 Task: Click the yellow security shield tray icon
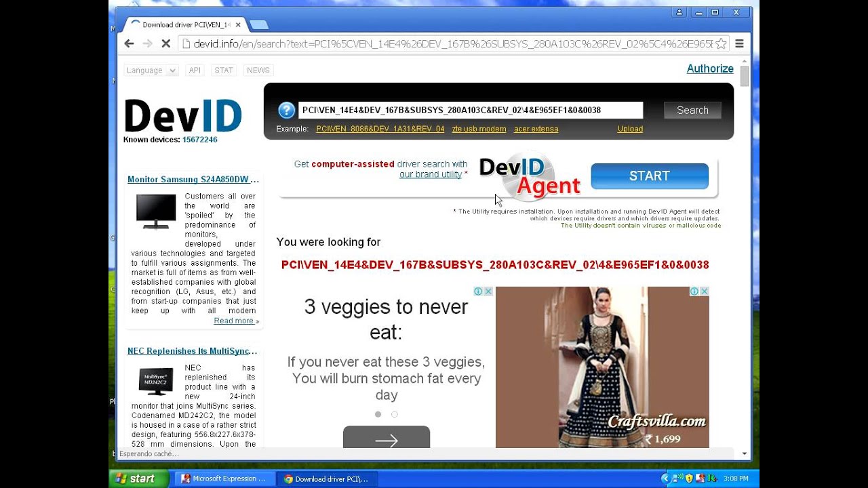click(x=689, y=479)
